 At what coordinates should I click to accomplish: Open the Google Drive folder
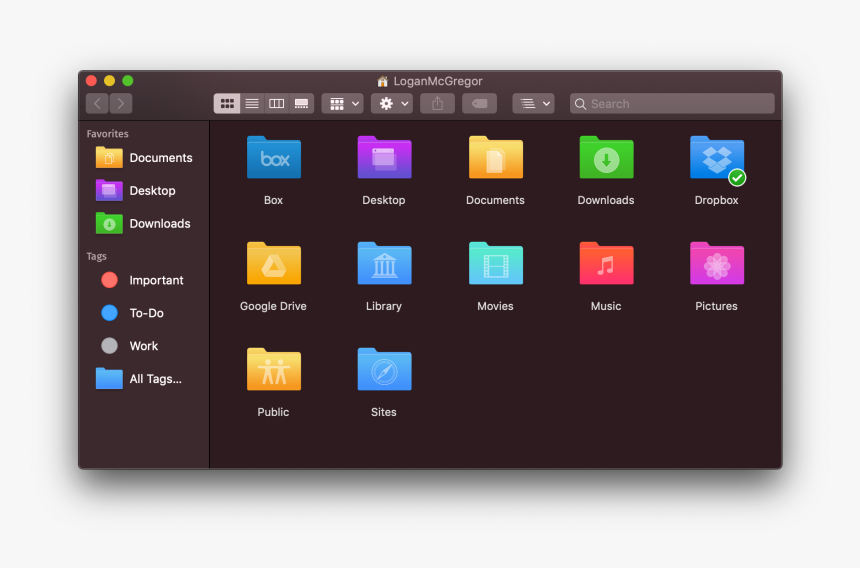(274, 264)
